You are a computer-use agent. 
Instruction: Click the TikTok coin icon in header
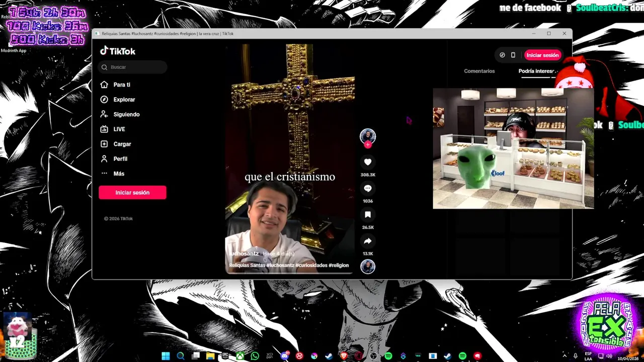click(502, 55)
